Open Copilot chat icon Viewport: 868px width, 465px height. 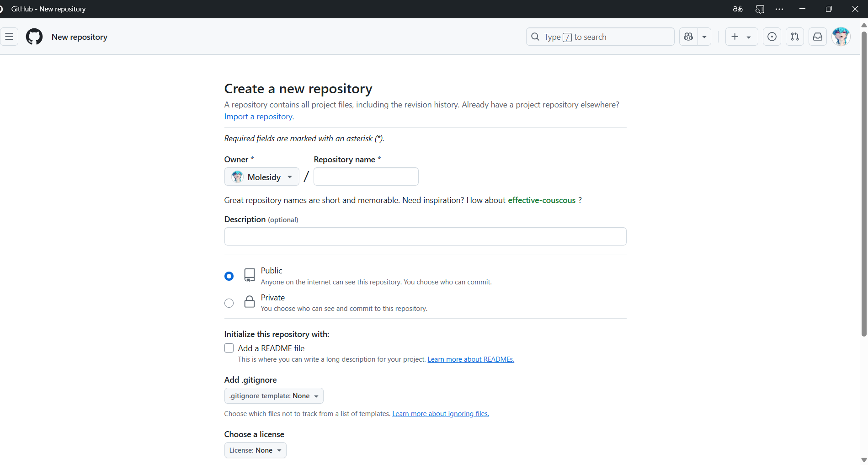[688, 37]
